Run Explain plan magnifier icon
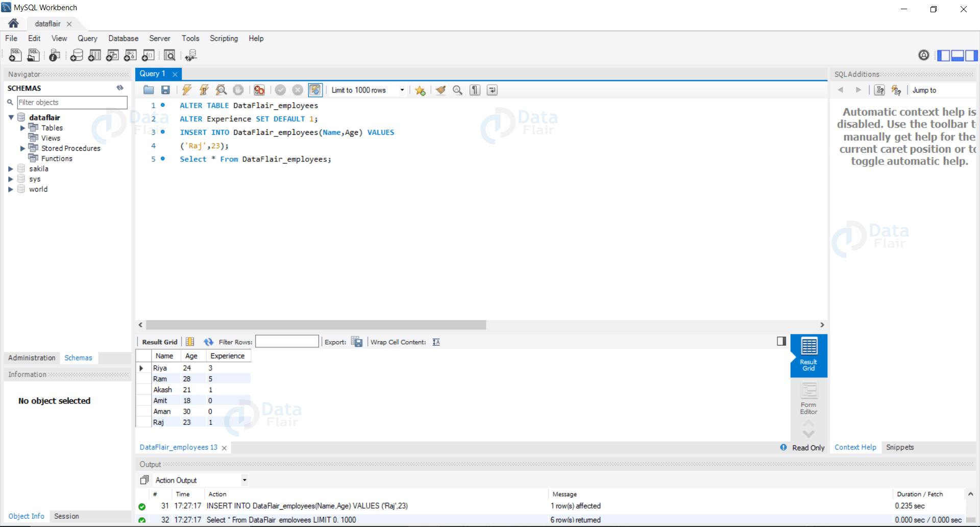Screen dimensions: 980x527 point(221,90)
